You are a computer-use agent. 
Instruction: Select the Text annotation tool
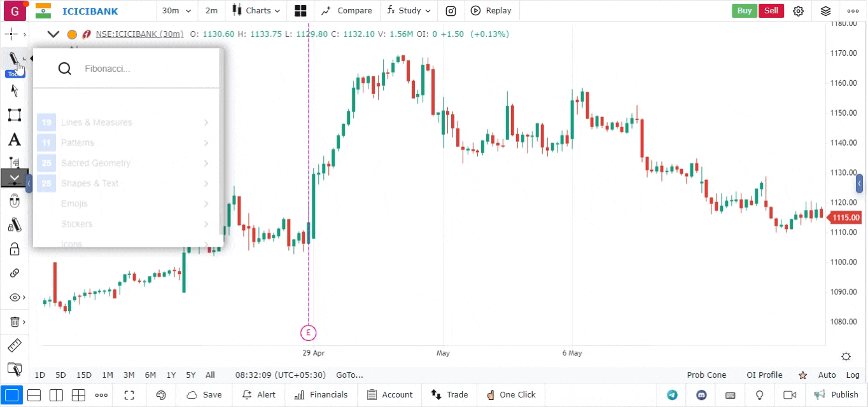point(14,140)
